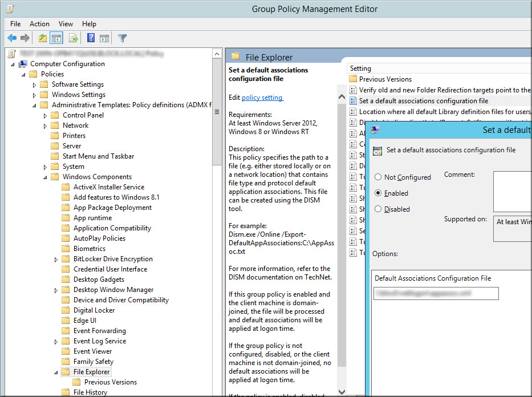Select Set a default associations configuration file row
Viewport: 532px width, 397px height.
(x=424, y=101)
